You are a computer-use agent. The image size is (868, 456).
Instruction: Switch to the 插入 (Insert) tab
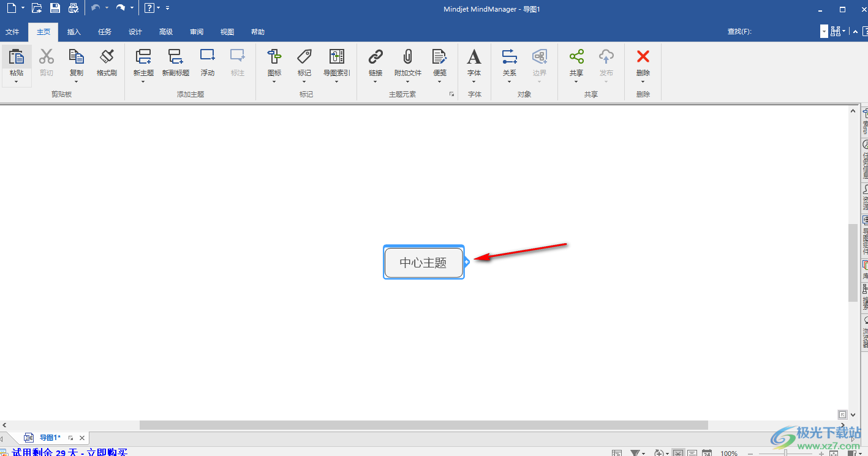click(74, 32)
